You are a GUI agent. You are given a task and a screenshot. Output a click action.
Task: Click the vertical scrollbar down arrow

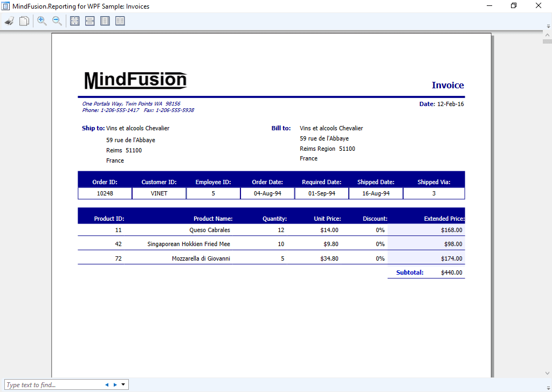547,373
